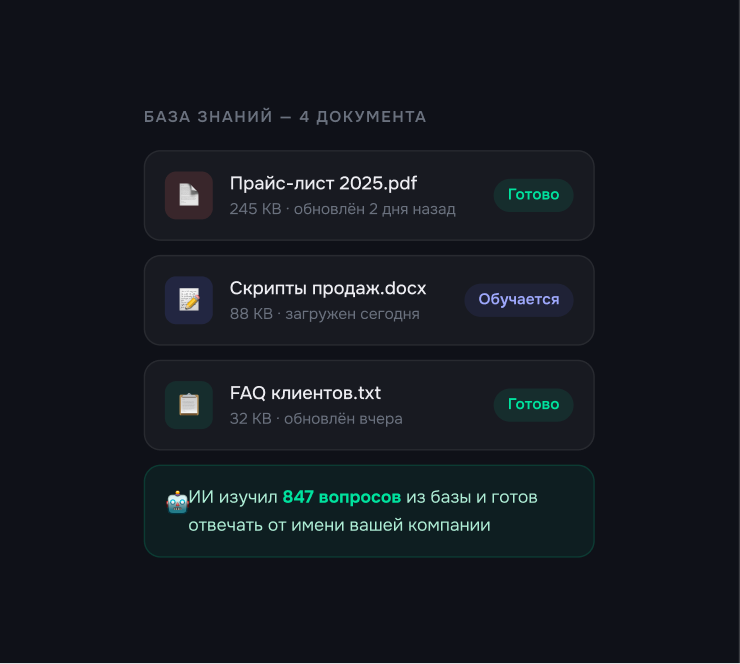The image size is (740, 664).
Task: Click the highlighted '847 вопросов' text
Action: (x=341, y=497)
